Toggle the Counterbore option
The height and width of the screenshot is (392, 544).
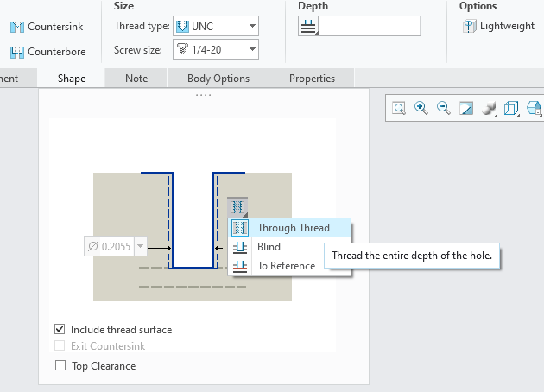47,52
